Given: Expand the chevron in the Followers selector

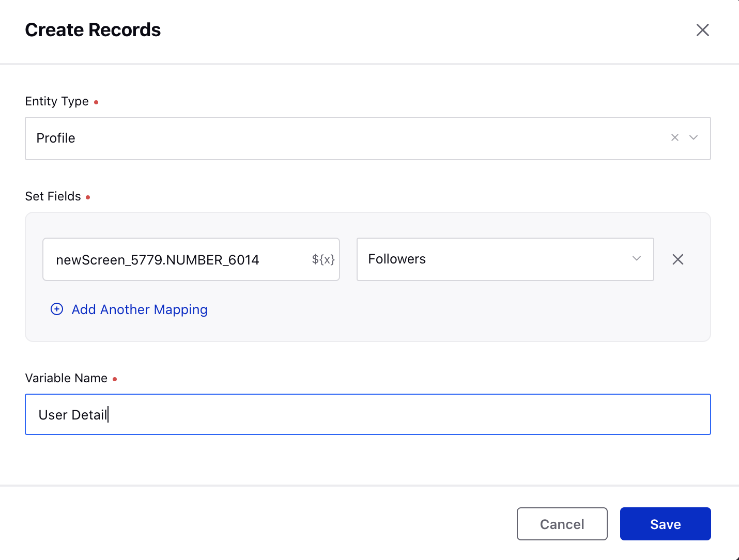Looking at the screenshot, I should click(637, 259).
